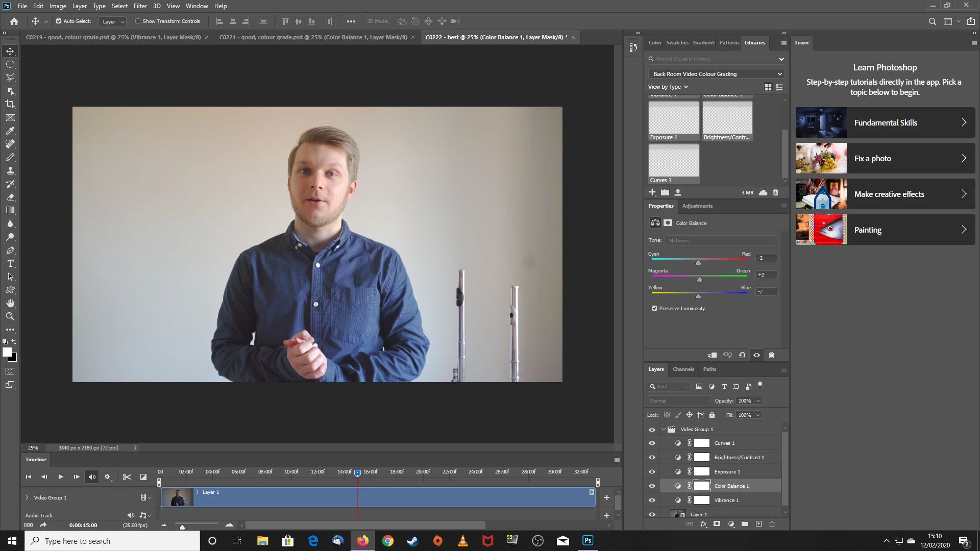This screenshot has width=980, height=551.
Task: Open the Tone Midtones dropdown
Action: pos(720,240)
